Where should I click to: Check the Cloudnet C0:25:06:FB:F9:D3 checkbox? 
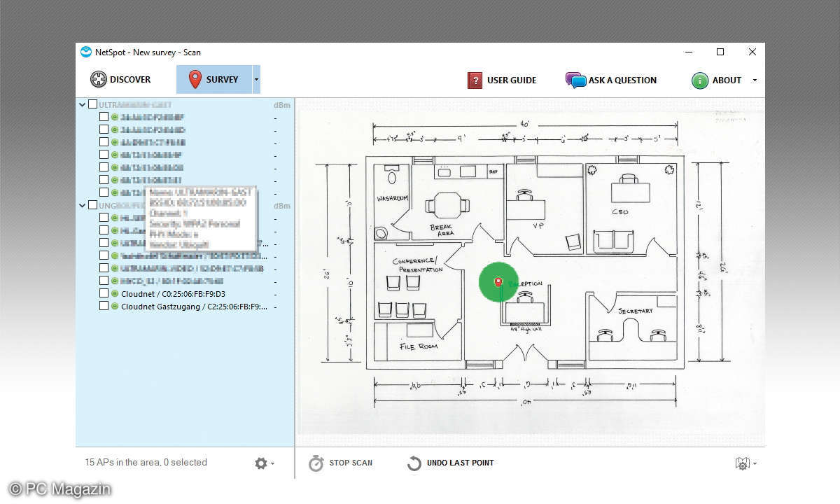click(104, 293)
